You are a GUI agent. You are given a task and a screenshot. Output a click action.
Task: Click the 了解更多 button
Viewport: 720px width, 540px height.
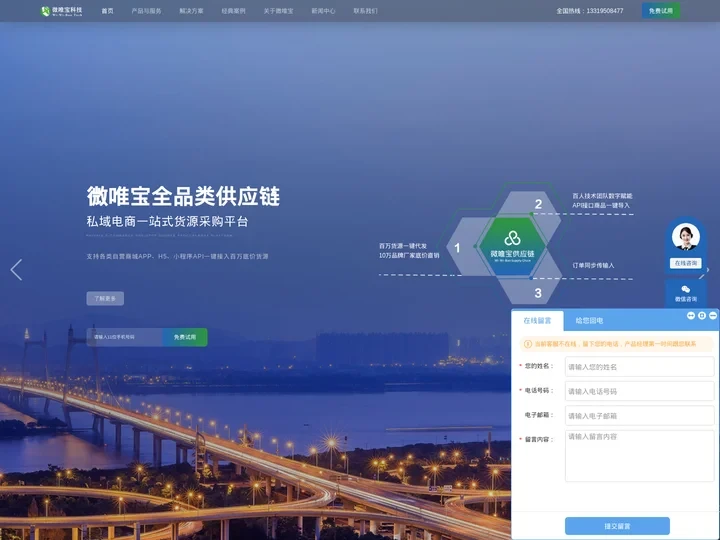[x=105, y=298]
